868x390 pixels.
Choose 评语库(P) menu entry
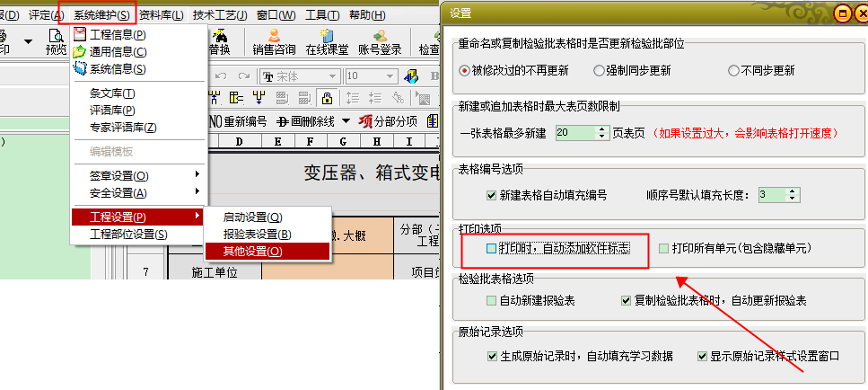(x=139, y=111)
